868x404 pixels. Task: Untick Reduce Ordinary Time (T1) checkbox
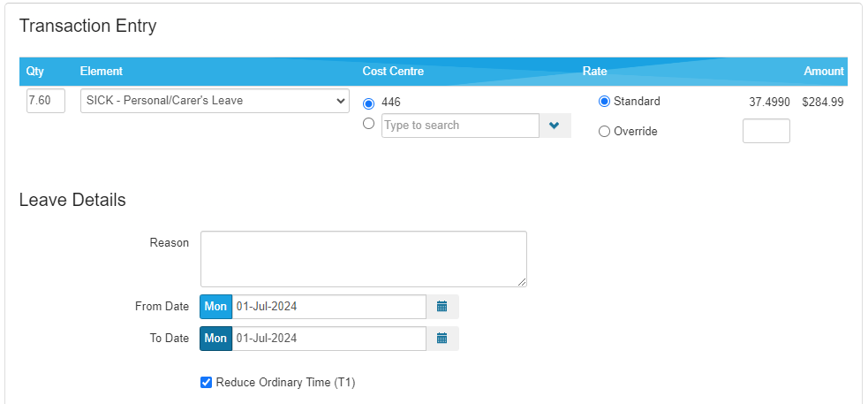pyautogui.click(x=206, y=383)
